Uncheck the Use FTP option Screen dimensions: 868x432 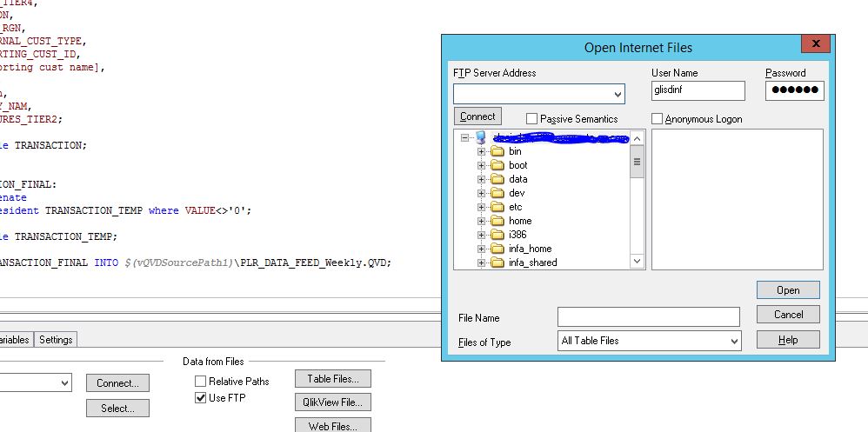pyautogui.click(x=200, y=398)
